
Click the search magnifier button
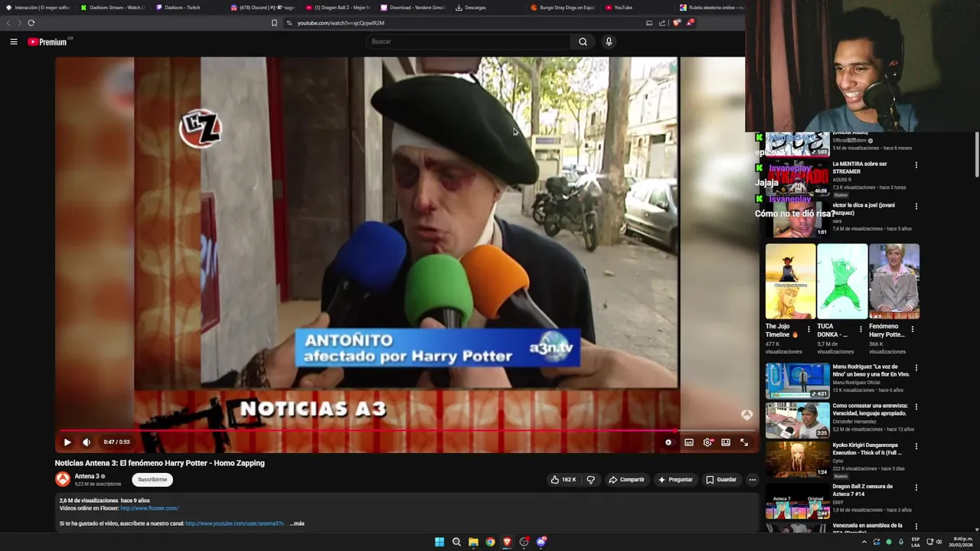[x=583, y=41]
